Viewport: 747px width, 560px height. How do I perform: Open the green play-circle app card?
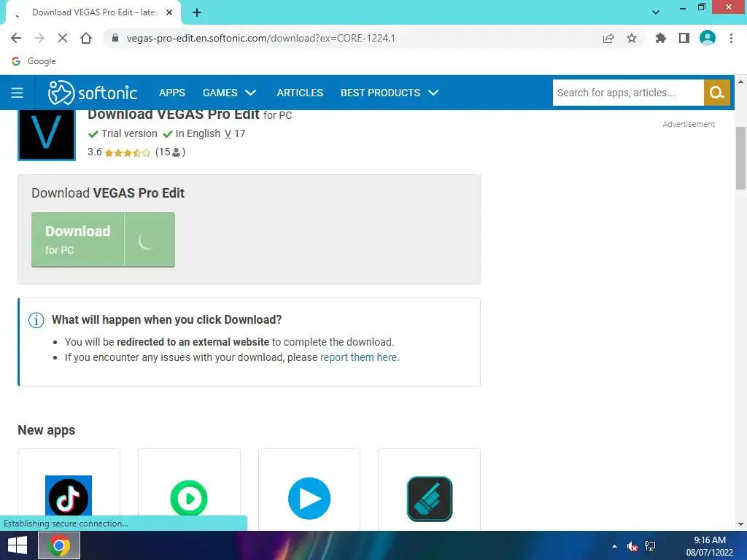pos(189,489)
